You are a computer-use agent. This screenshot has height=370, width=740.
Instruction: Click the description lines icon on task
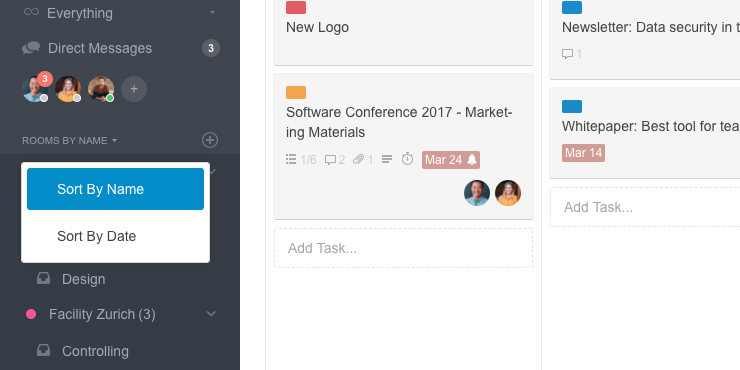(387, 159)
